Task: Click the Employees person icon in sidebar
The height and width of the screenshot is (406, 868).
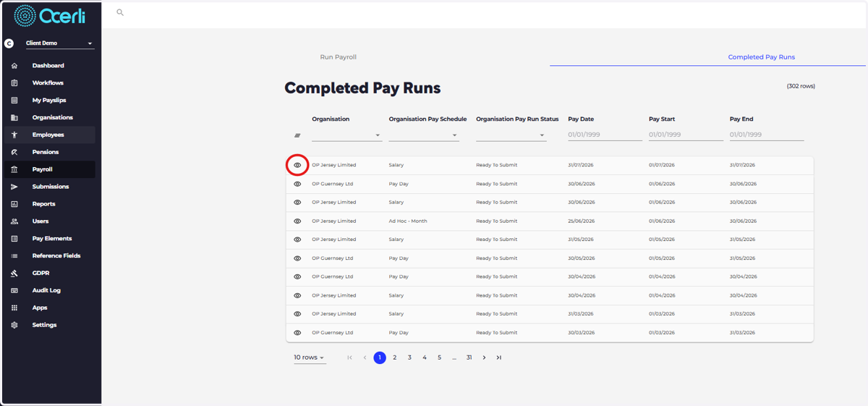Action: (14, 135)
